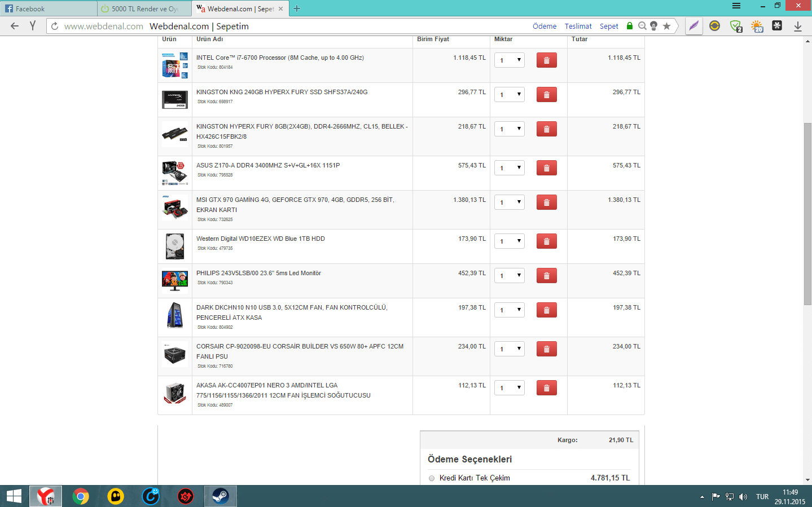The width and height of the screenshot is (812, 507).
Task: Open the browser downloads arrow
Action: pos(798,26)
